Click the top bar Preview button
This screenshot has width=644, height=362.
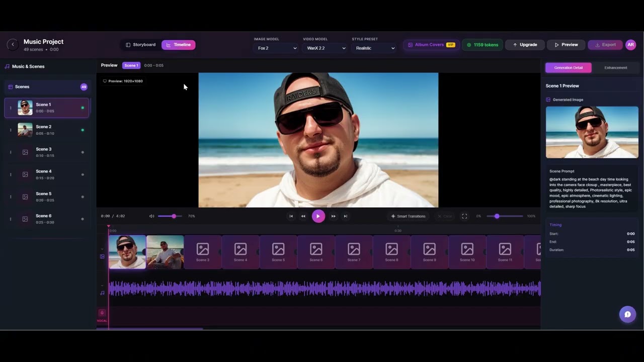coord(566,45)
